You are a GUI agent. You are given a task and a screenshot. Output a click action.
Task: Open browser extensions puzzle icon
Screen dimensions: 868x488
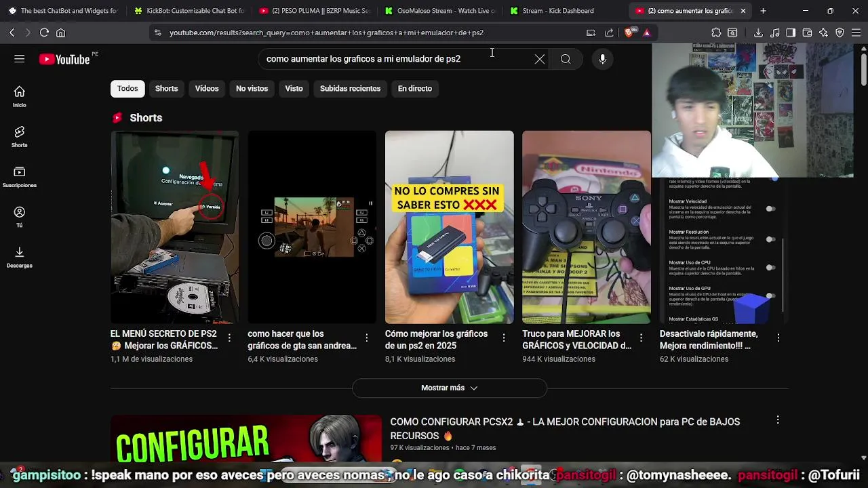click(x=716, y=33)
